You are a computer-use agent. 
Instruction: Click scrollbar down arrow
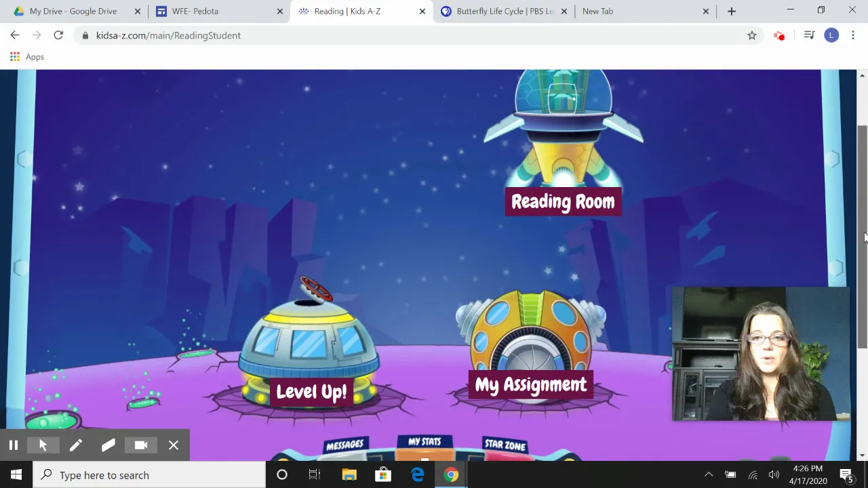pyautogui.click(x=862, y=455)
